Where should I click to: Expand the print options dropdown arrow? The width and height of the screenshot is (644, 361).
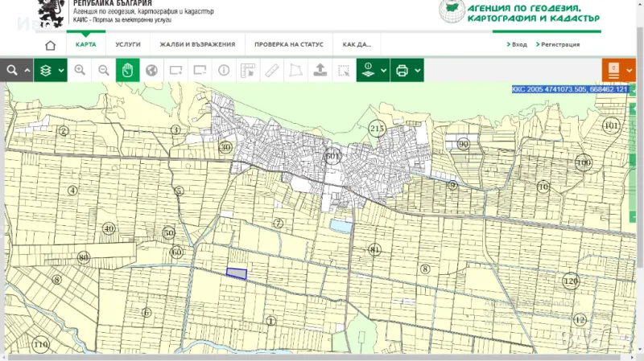point(418,71)
